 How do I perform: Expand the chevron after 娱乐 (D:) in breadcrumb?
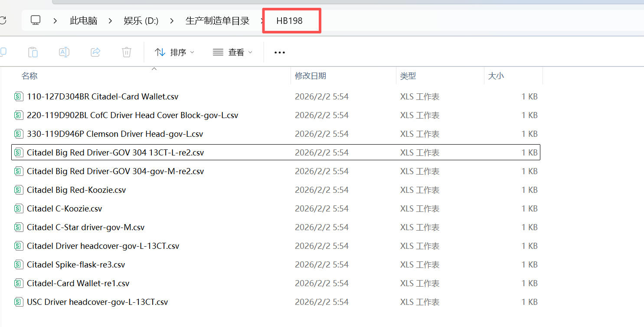click(x=172, y=20)
